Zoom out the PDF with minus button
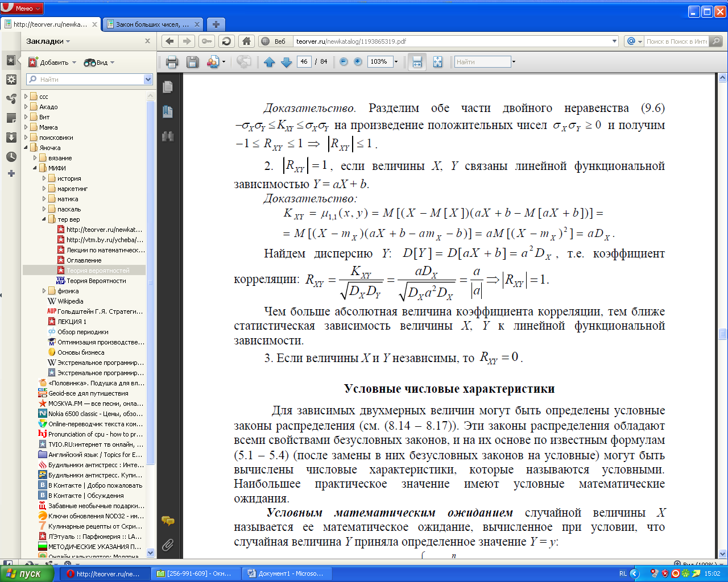 click(344, 62)
